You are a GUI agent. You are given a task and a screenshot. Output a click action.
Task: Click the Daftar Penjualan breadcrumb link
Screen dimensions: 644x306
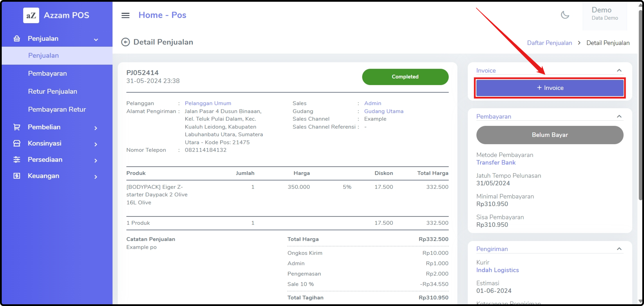pyautogui.click(x=549, y=43)
